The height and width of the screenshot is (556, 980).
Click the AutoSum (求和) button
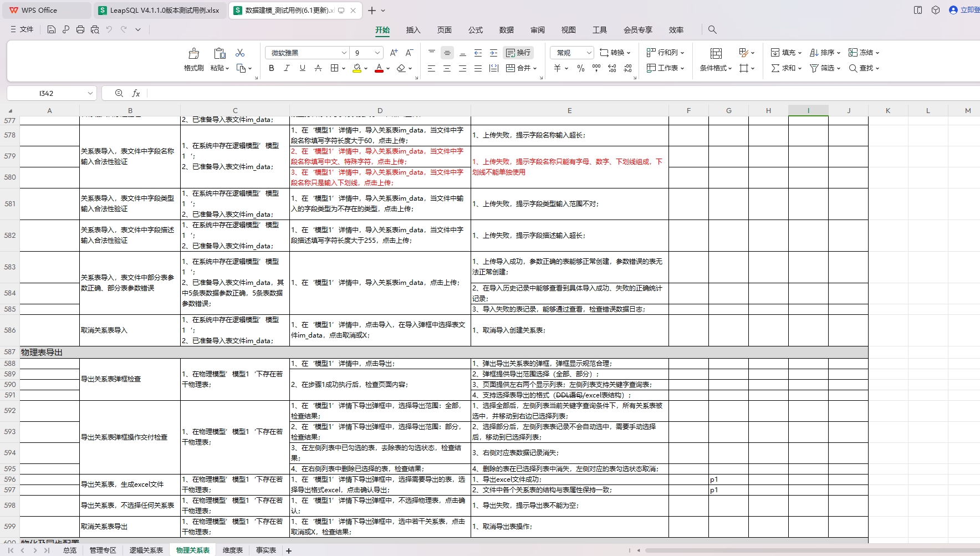[x=786, y=68]
